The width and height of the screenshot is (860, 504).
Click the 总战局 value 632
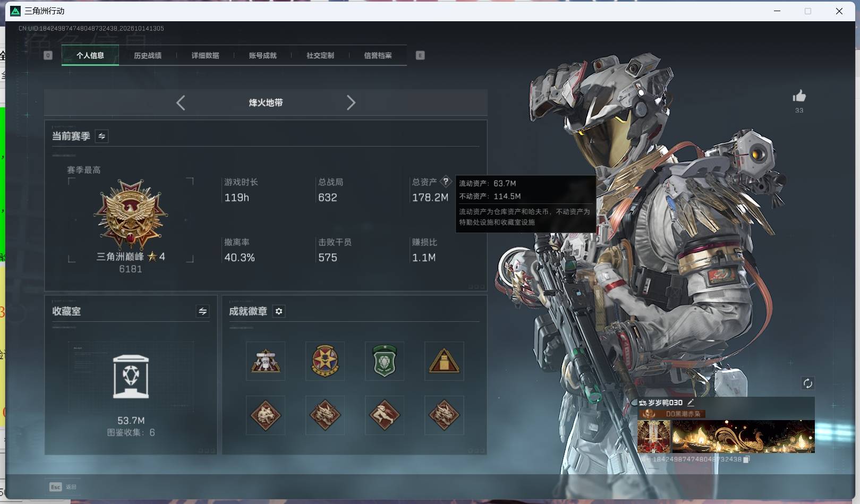[327, 198]
